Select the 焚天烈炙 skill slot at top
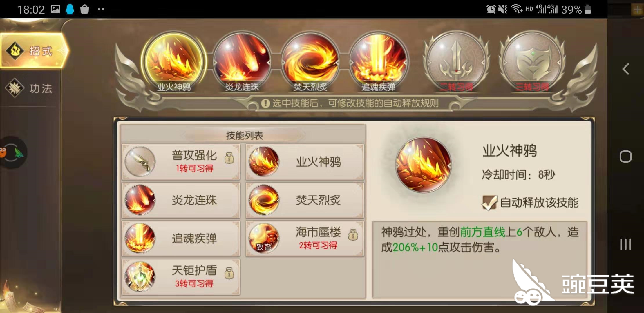 click(x=310, y=62)
